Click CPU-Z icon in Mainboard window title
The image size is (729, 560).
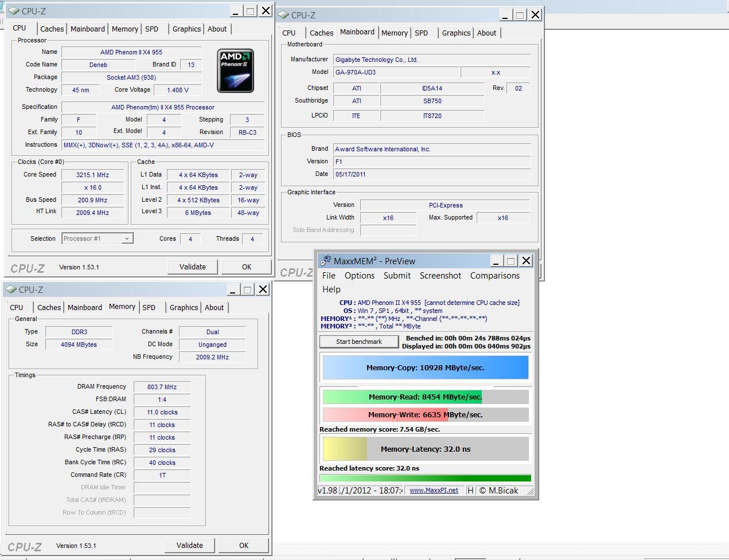click(x=283, y=15)
